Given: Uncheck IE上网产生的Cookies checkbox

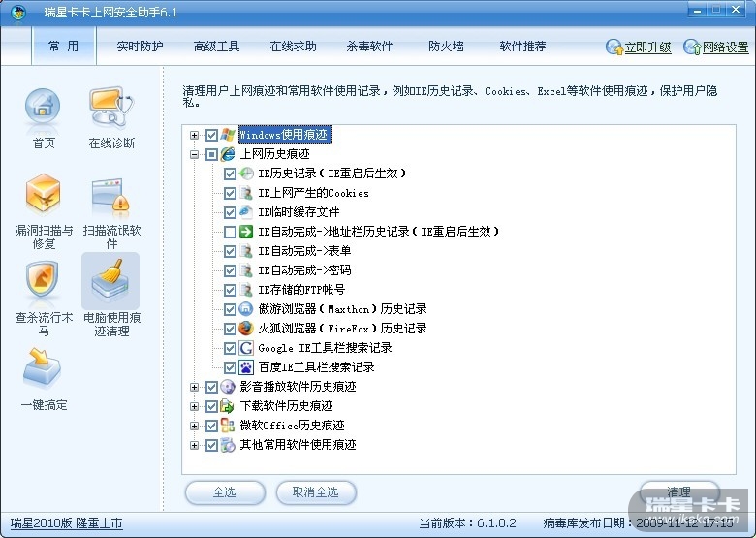Looking at the screenshot, I should [x=230, y=193].
